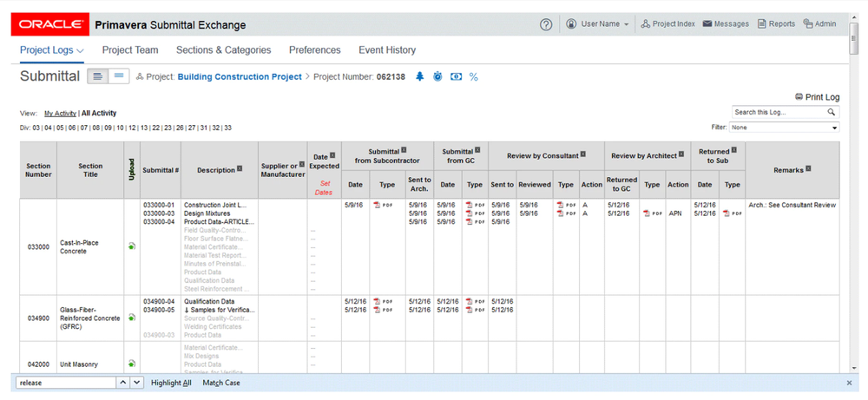Image resolution: width=868 pixels, height=400 pixels.
Task: Collapse Review by Architect columns
Action: point(681,155)
